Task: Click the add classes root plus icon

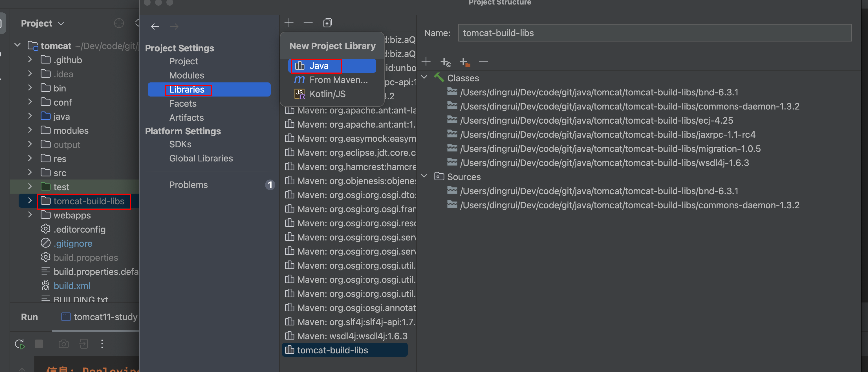Action: click(426, 61)
